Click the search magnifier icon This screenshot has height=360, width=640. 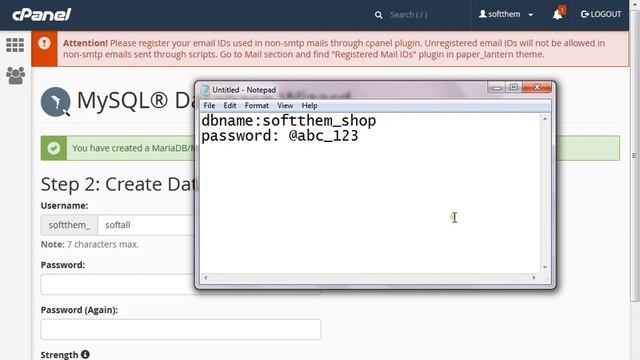click(378, 15)
